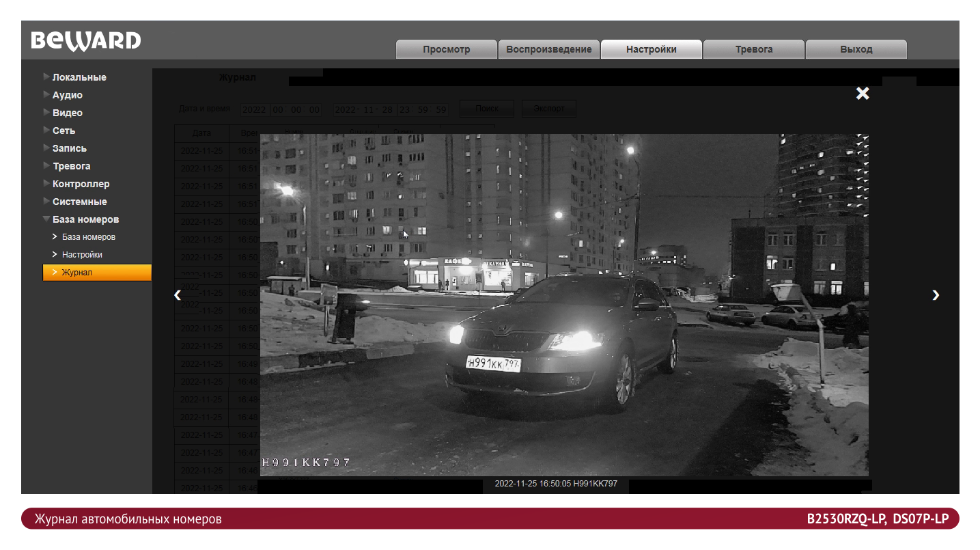Expand the Сеть settings section

click(x=64, y=130)
